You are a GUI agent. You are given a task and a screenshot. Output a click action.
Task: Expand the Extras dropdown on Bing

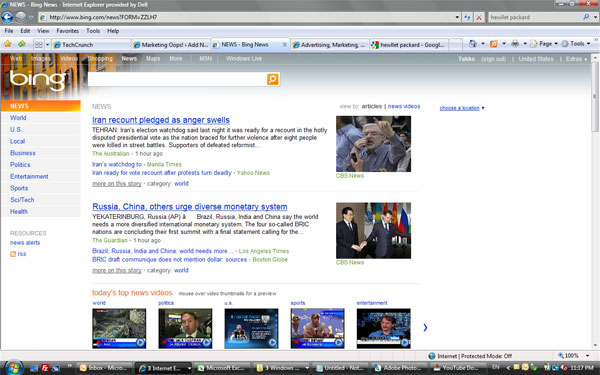(576, 59)
